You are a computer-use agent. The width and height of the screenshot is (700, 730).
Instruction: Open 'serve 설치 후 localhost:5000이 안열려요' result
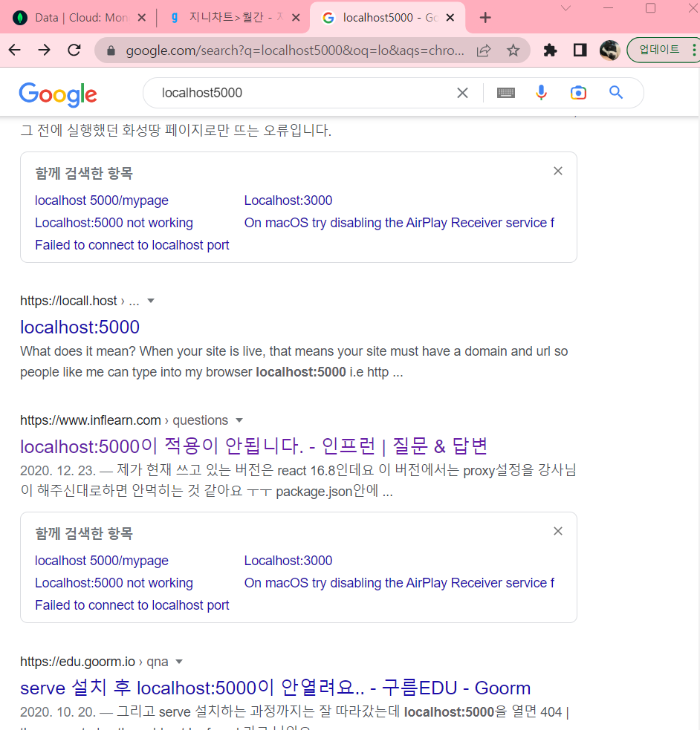pyautogui.click(x=275, y=688)
